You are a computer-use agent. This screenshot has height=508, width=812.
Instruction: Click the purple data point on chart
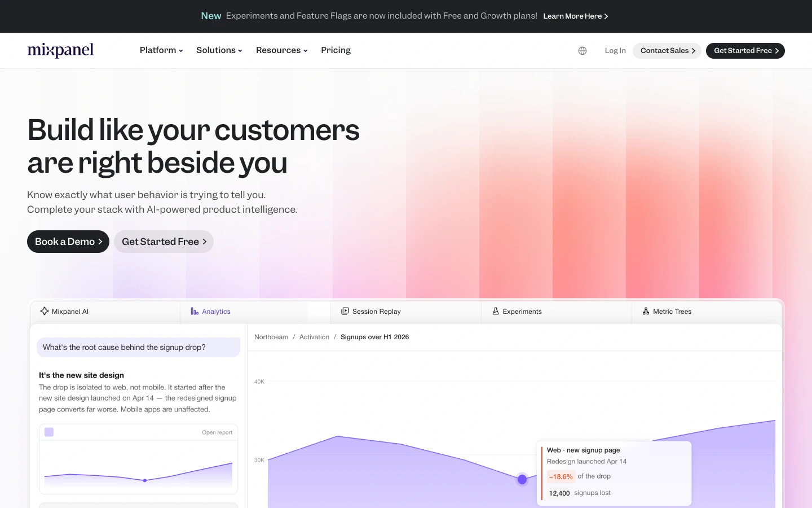pyautogui.click(x=522, y=479)
